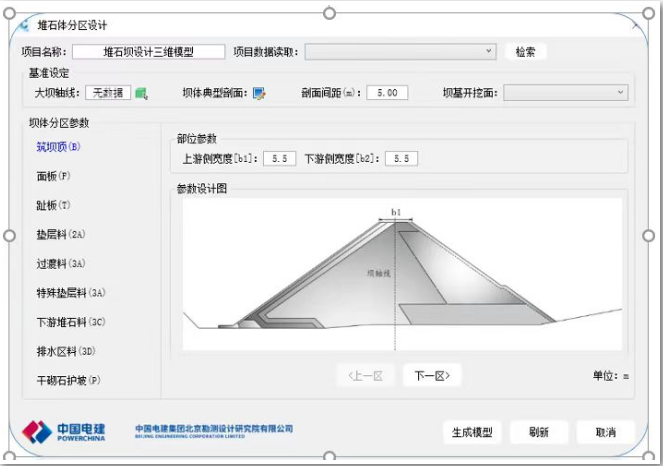This screenshot has width=663, height=466.
Task: Open the 坝基开挖面 dropdown
Action: 565,93
